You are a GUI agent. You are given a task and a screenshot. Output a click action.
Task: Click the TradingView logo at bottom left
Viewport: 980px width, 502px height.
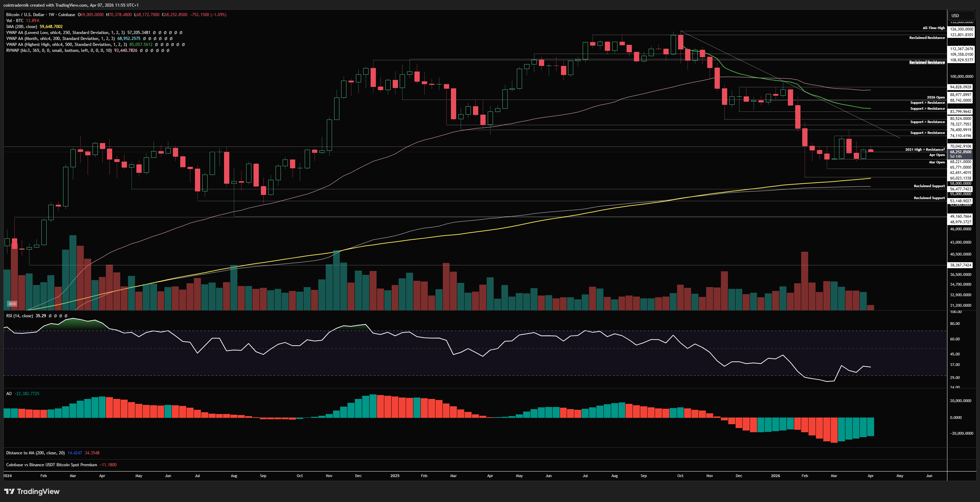[32, 491]
